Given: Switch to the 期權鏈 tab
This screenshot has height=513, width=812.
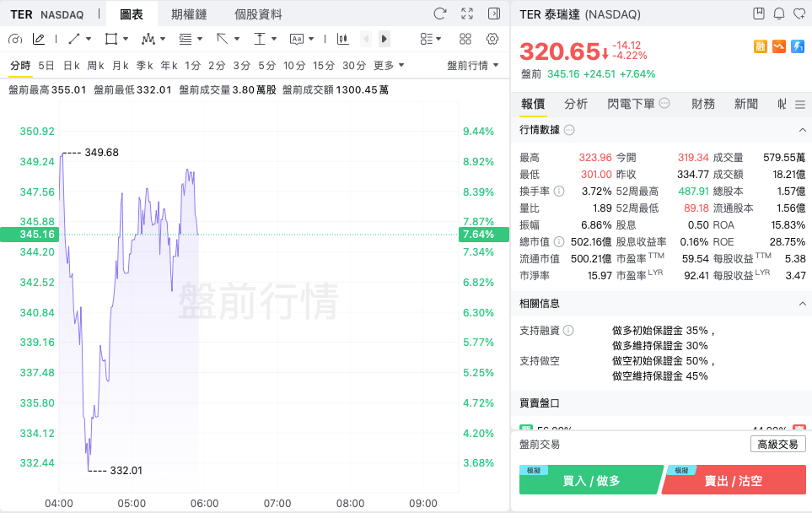Looking at the screenshot, I should pyautogui.click(x=189, y=14).
